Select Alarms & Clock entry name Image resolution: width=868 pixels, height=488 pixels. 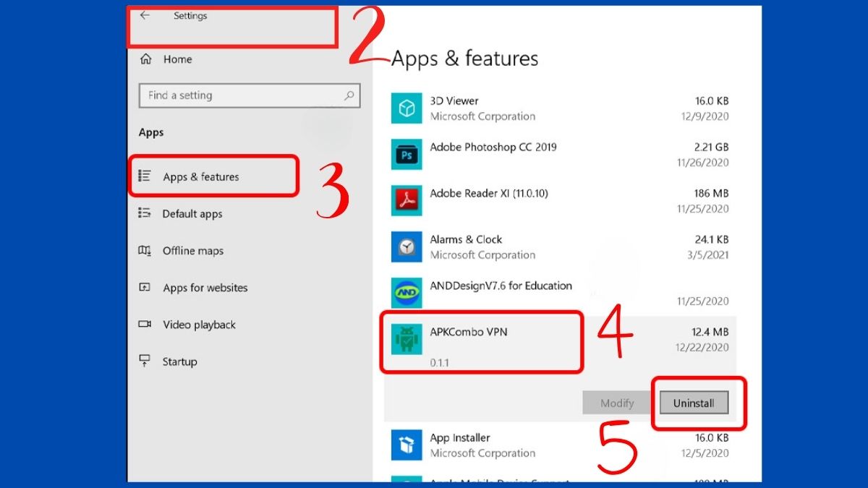(x=466, y=239)
